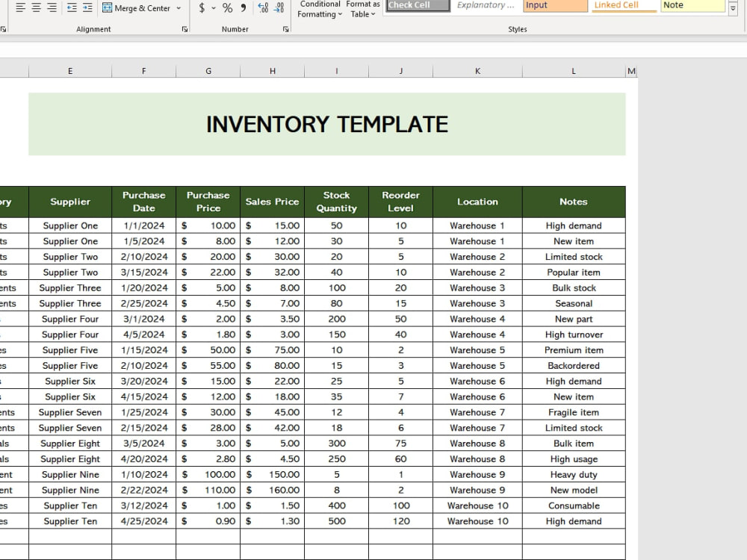The height and width of the screenshot is (560, 747).
Task: Select the Notes header cell
Action: 574,202
